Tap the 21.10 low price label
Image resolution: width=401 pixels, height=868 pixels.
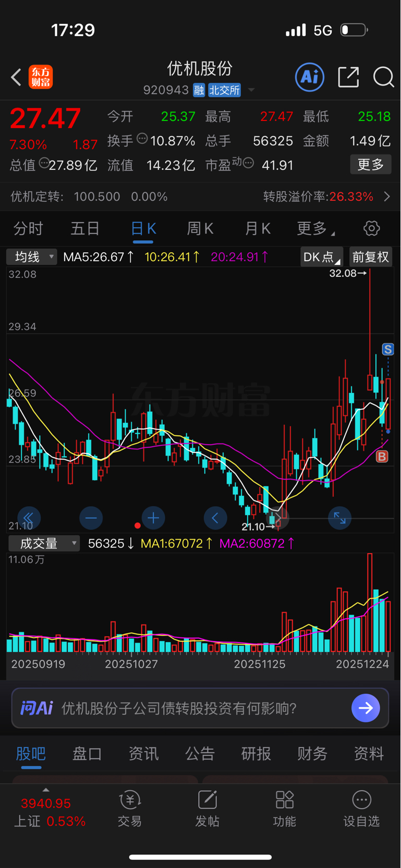point(259,527)
